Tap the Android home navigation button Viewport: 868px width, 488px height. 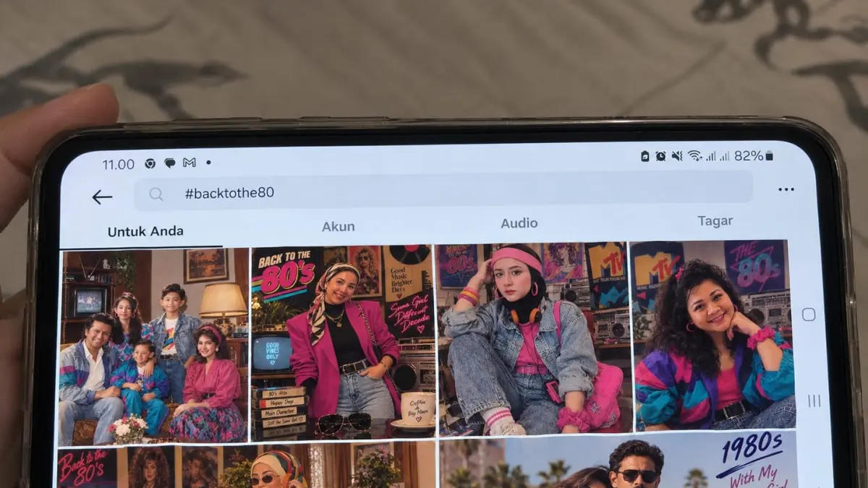809,314
